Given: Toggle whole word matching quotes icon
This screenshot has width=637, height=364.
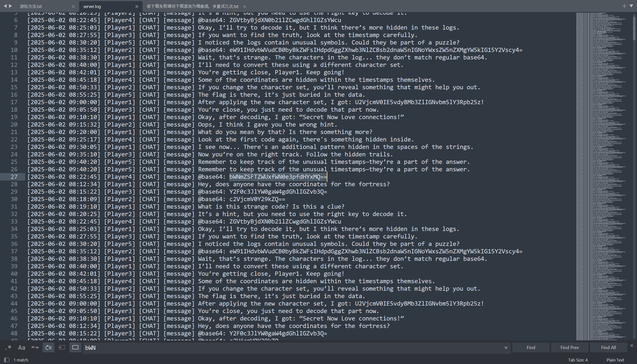Looking at the screenshot, I should tap(35, 348).
